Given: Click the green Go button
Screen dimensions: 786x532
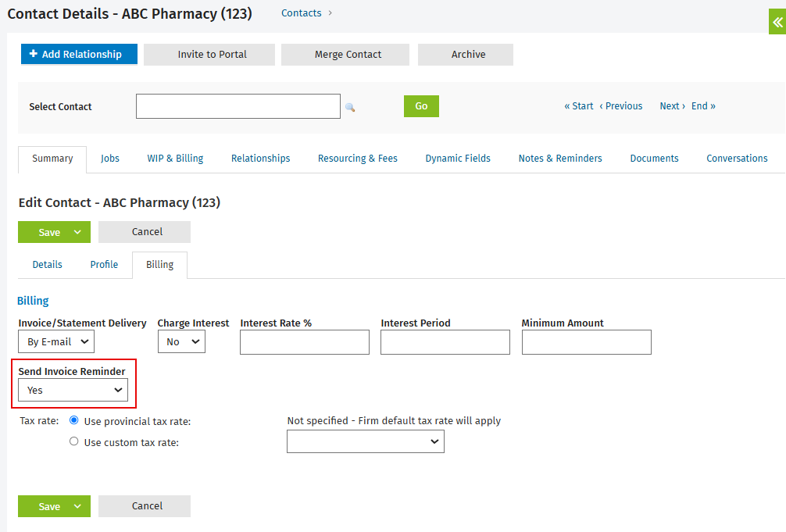Looking at the screenshot, I should [x=422, y=106].
